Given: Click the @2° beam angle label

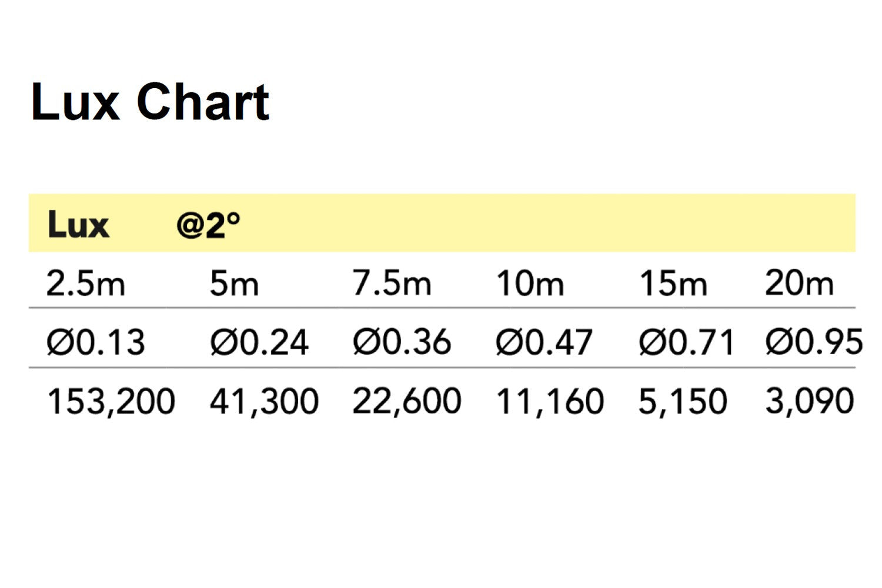Looking at the screenshot, I should click(x=208, y=225).
